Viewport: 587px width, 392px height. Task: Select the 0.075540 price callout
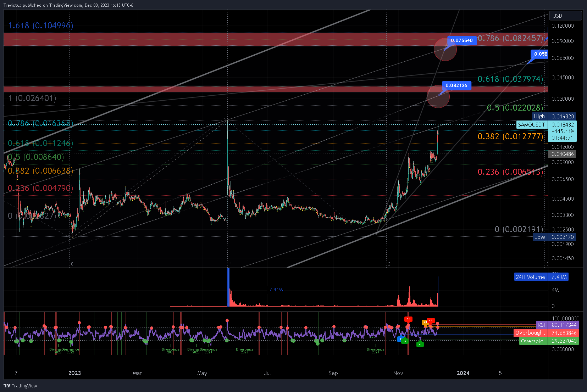[461, 40]
